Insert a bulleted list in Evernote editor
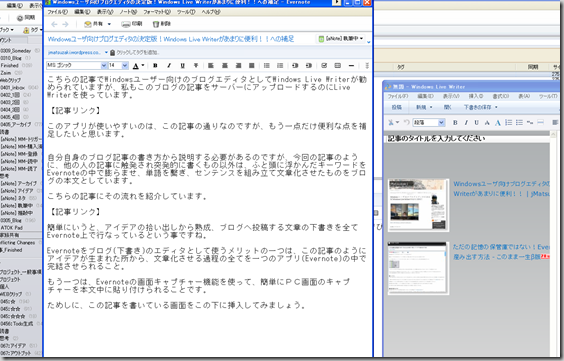Viewport: 564px width, 361px height. pos(267,65)
